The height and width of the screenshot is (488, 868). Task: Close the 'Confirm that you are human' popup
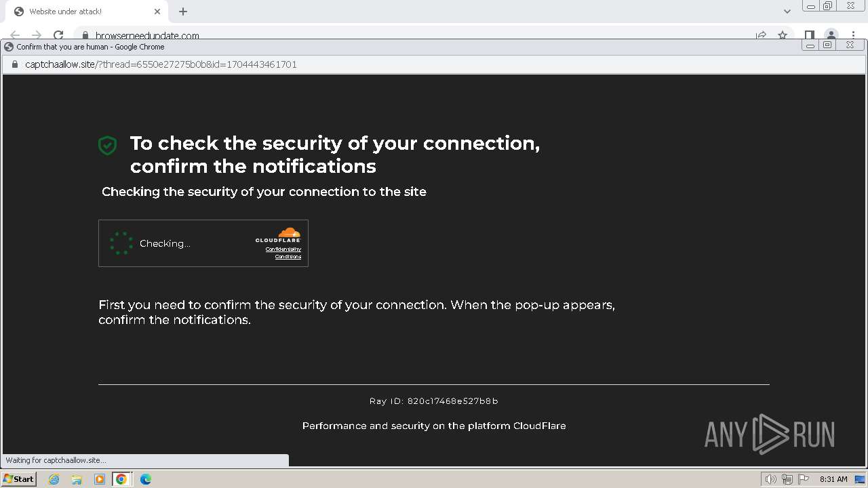[x=850, y=45]
